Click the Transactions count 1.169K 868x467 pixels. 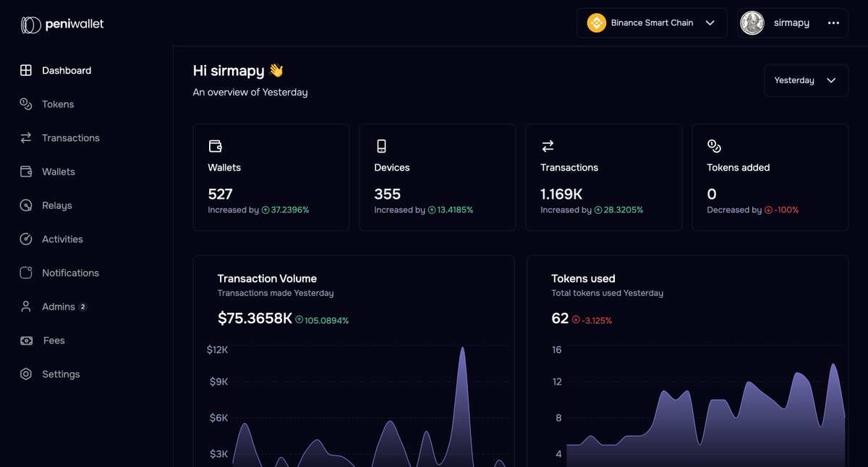[x=561, y=194]
